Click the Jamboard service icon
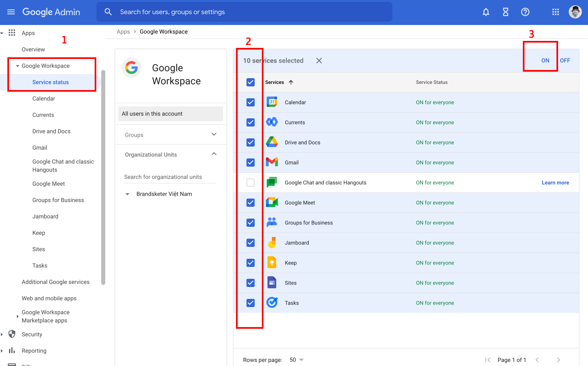Image resolution: width=588 pixels, height=366 pixels. [x=272, y=242]
